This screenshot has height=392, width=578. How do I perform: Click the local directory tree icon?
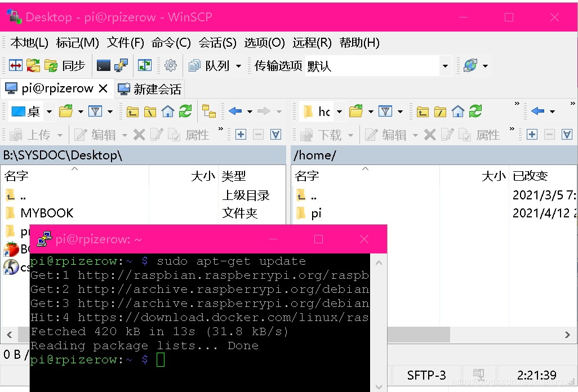pyautogui.click(x=209, y=111)
